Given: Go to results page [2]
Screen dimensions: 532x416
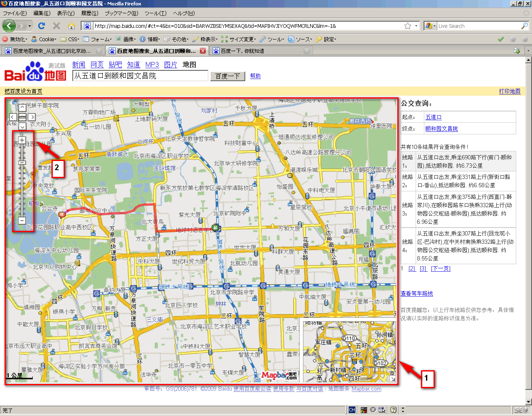Looking at the screenshot, I should point(412,269).
